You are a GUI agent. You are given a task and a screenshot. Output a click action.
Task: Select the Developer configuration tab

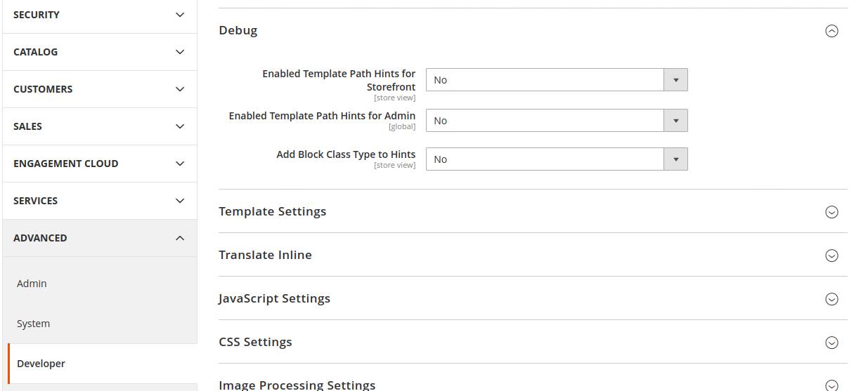(x=103, y=364)
